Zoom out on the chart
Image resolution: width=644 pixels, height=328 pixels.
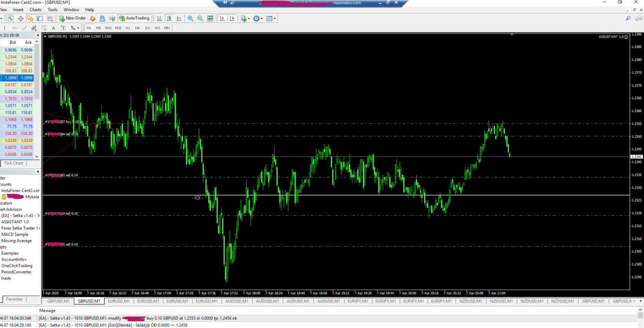(200, 18)
